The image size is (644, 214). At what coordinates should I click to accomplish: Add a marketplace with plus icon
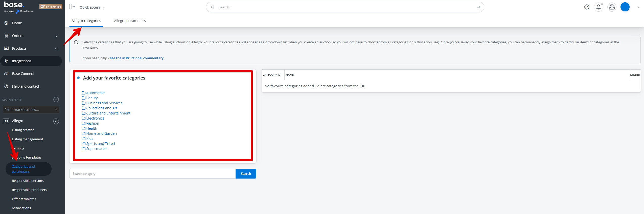[x=56, y=100]
